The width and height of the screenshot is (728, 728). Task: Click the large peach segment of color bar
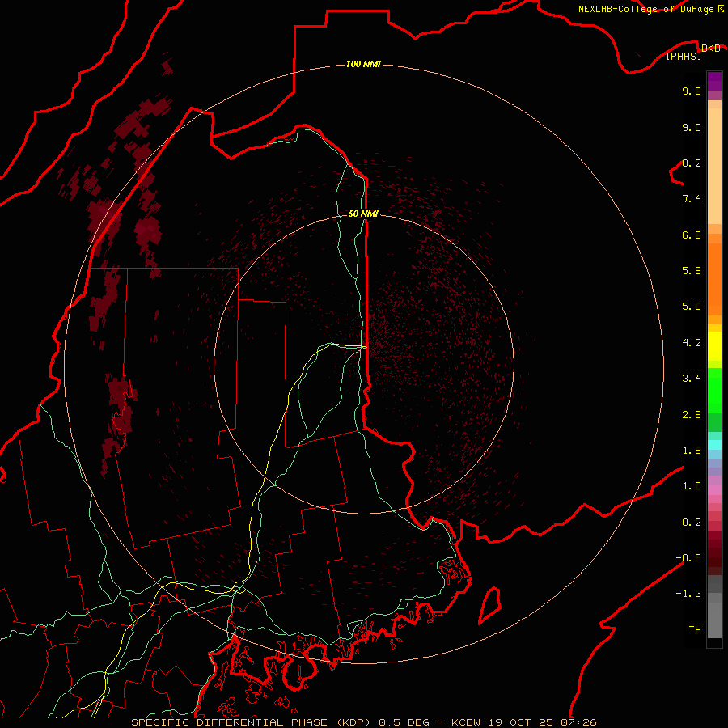pos(714,166)
